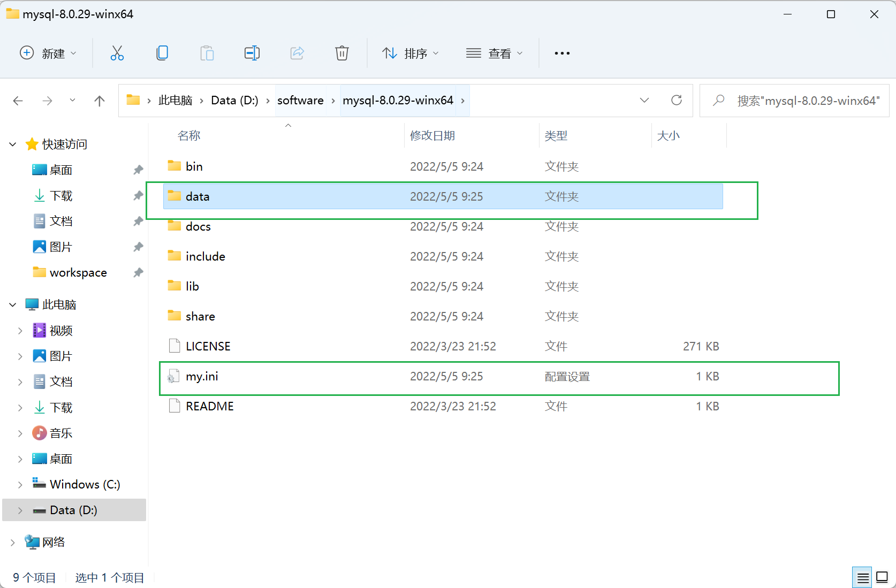Collapse the 快速访问 Quick access section
This screenshot has width=896, height=588.
pos(13,144)
